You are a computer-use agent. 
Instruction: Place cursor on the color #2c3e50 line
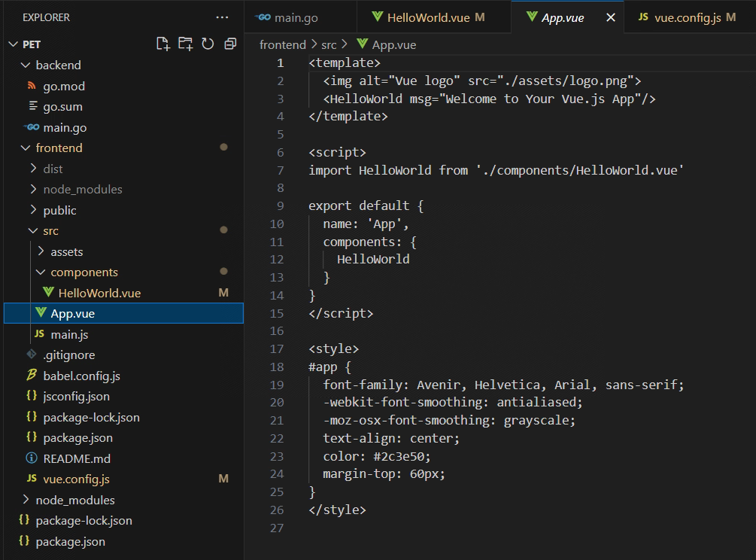[377, 456]
